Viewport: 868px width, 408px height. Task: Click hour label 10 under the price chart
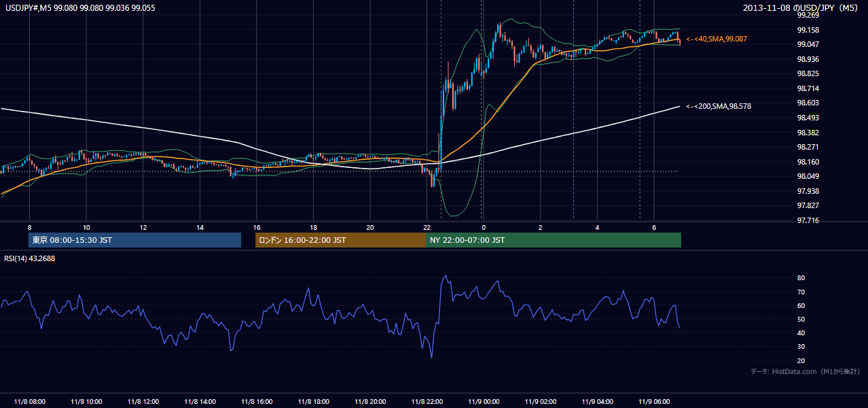click(86, 227)
